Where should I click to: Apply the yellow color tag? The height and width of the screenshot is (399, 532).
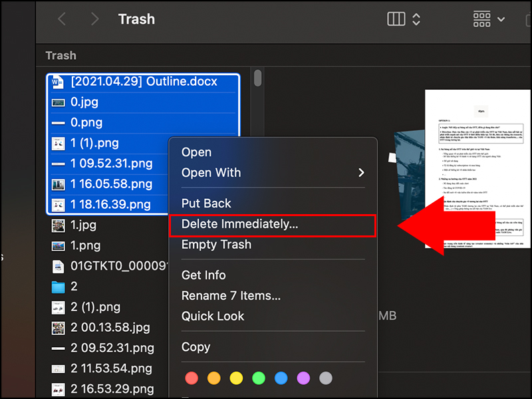[236, 378]
